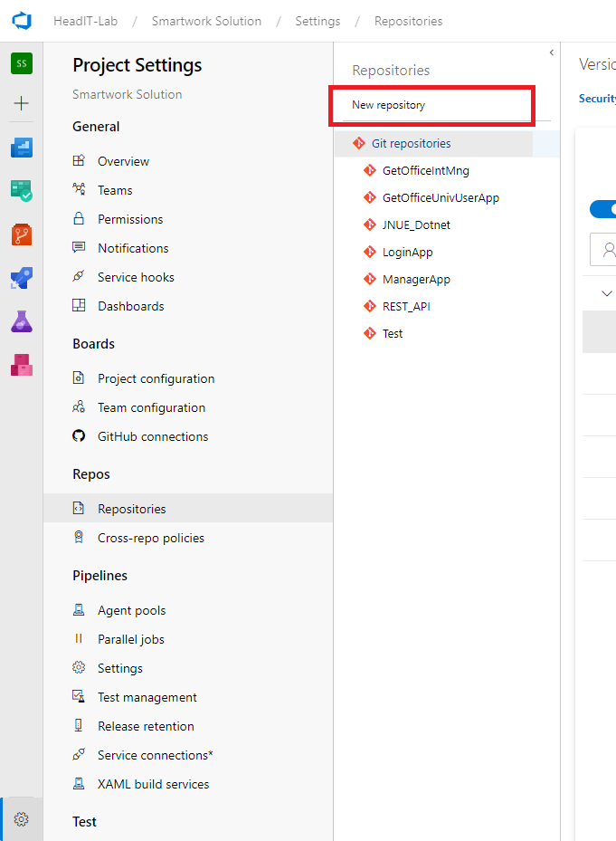
Task: Open Artifacts pink package icon
Action: coord(22,365)
